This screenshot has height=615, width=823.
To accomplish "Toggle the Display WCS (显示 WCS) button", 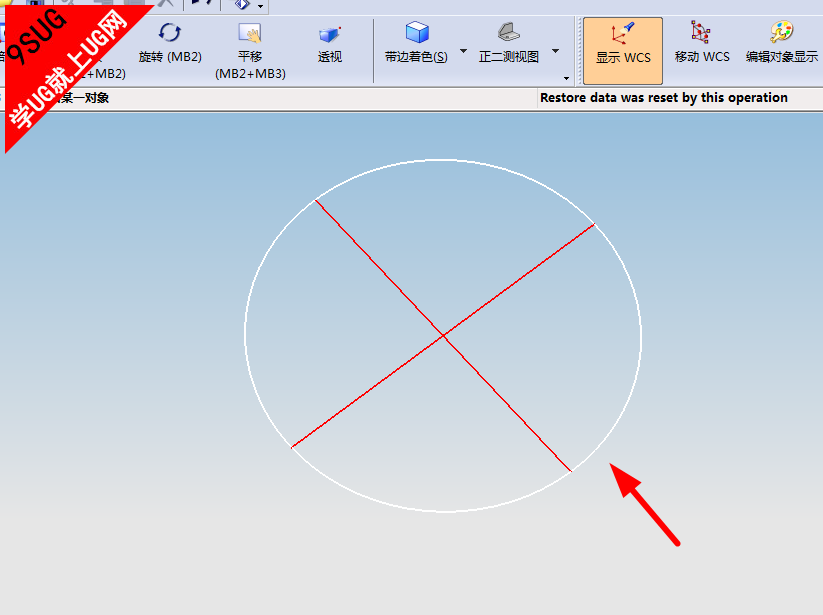I will point(622,50).
